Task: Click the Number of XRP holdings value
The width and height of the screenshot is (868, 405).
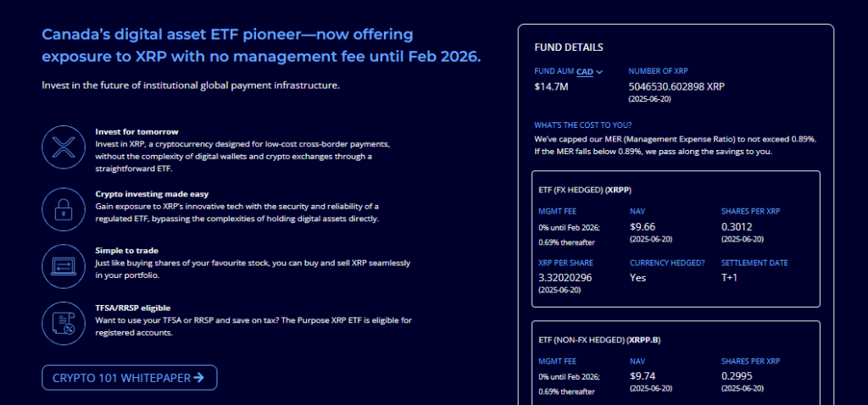Action: pyautogui.click(x=676, y=86)
